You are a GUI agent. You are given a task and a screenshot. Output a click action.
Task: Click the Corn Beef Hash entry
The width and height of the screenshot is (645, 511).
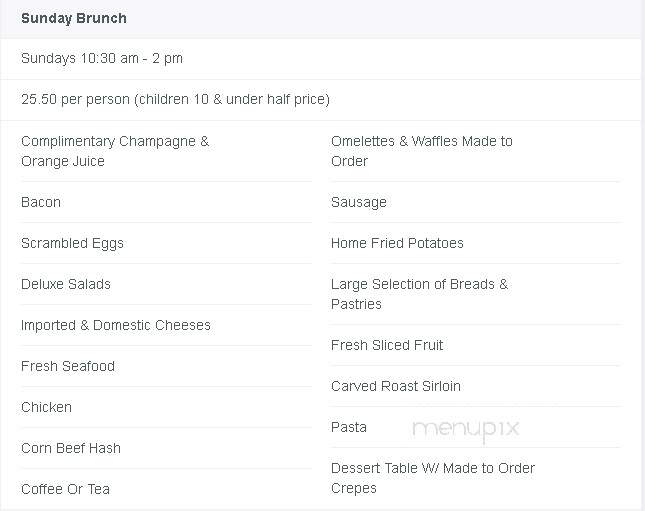[x=71, y=448]
